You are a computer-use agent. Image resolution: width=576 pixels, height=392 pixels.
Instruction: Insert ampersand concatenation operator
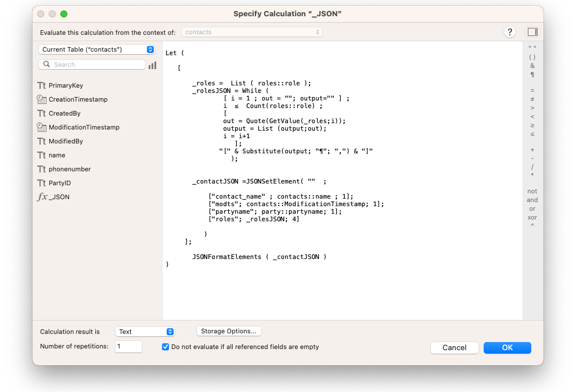532,66
